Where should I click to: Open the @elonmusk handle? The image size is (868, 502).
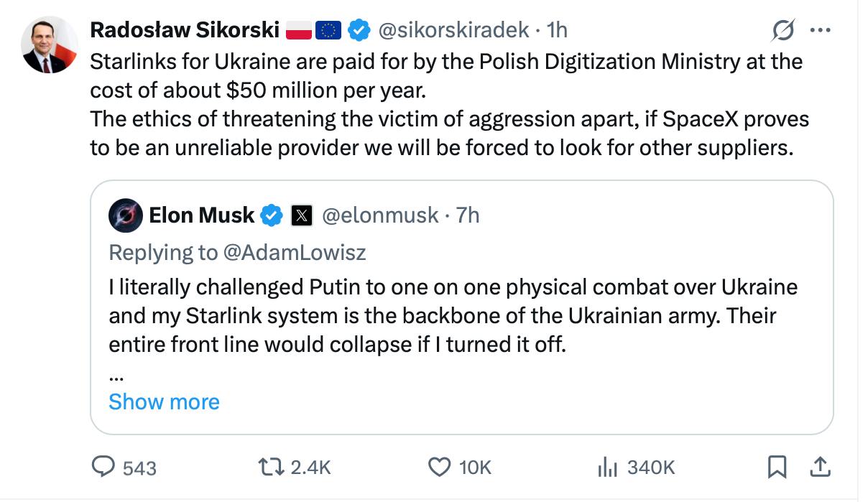coord(379,215)
